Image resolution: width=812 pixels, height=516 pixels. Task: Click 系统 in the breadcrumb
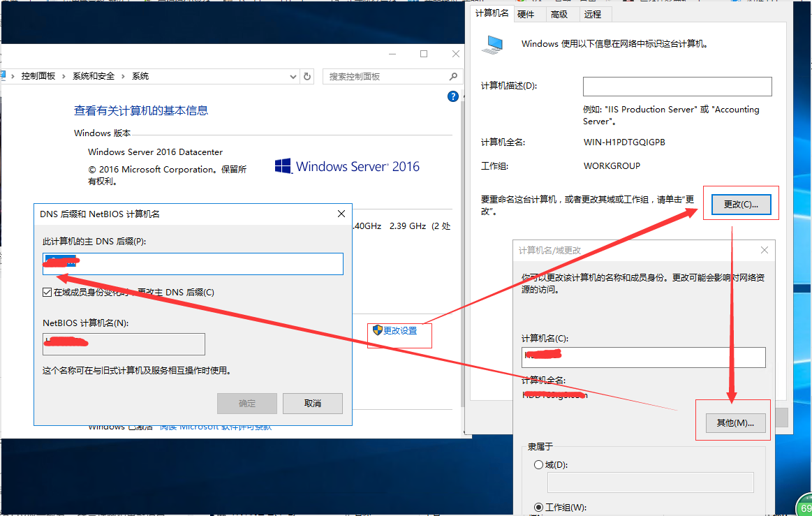click(140, 76)
